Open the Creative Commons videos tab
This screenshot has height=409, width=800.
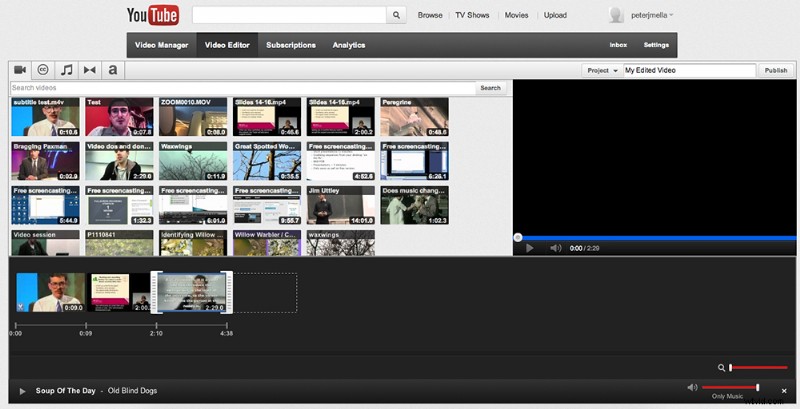pyautogui.click(x=43, y=70)
